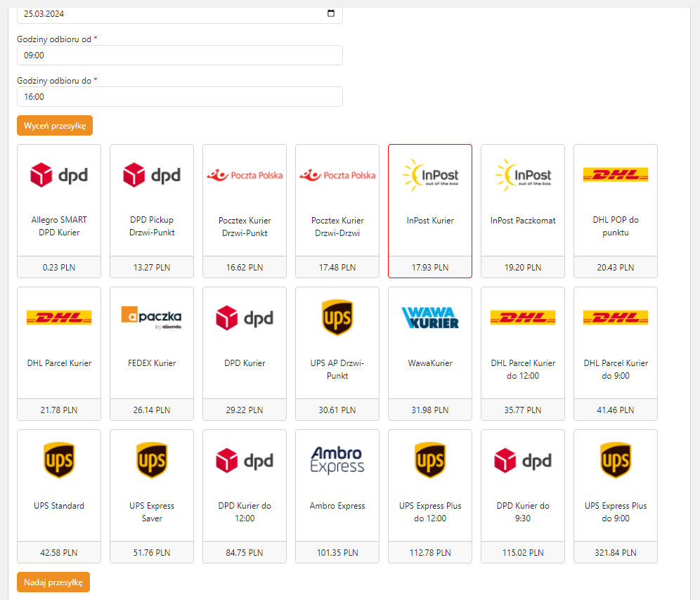Choose the Ambro Express logo
Screen dimensions: 700x600
pyautogui.click(x=337, y=460)
